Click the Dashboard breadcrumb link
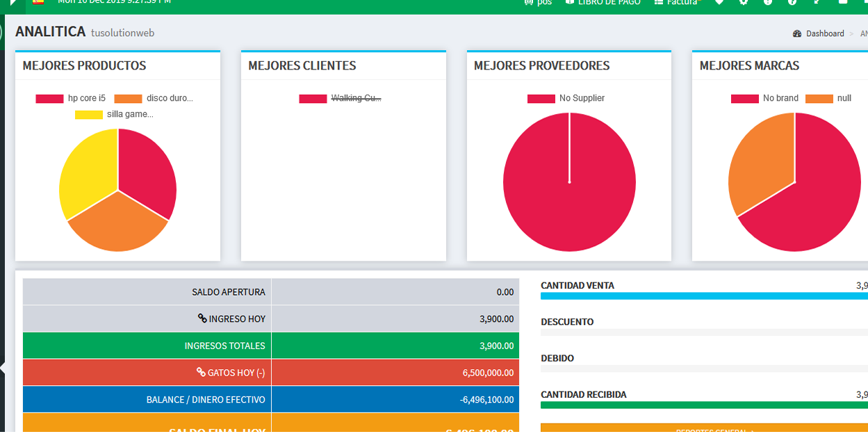This screenshot has width=868, height=434. 825,33
